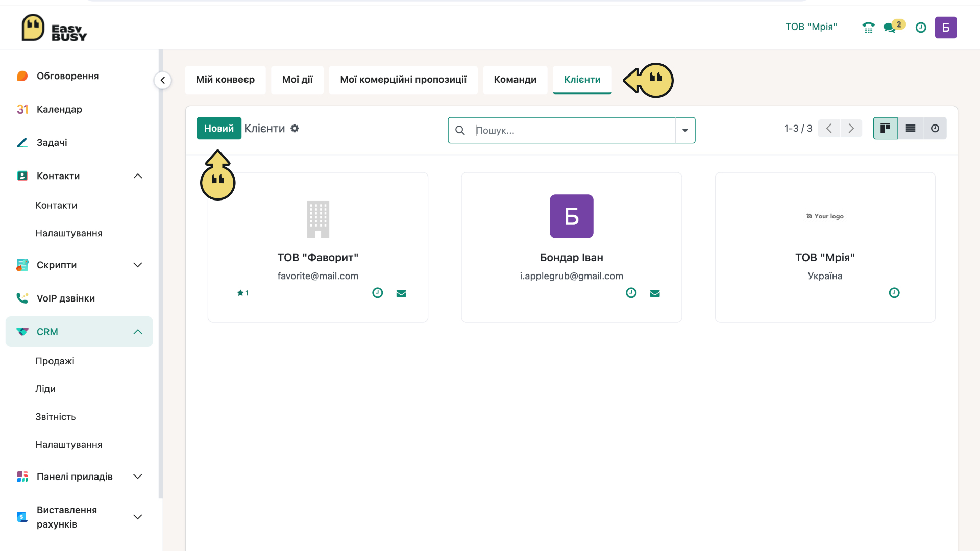Click the Новий button
Viewport: 980px width, 551px height.
(x=219, y=128)
